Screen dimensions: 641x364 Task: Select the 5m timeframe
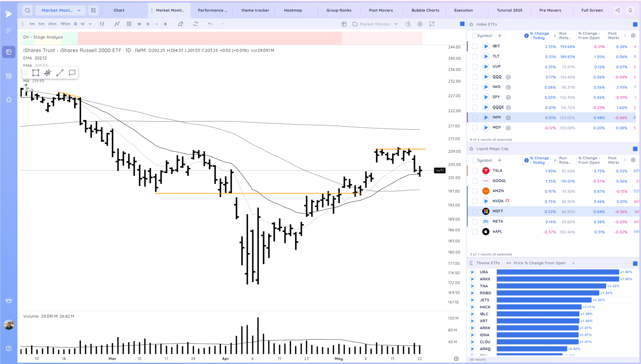tap(42, 24)
